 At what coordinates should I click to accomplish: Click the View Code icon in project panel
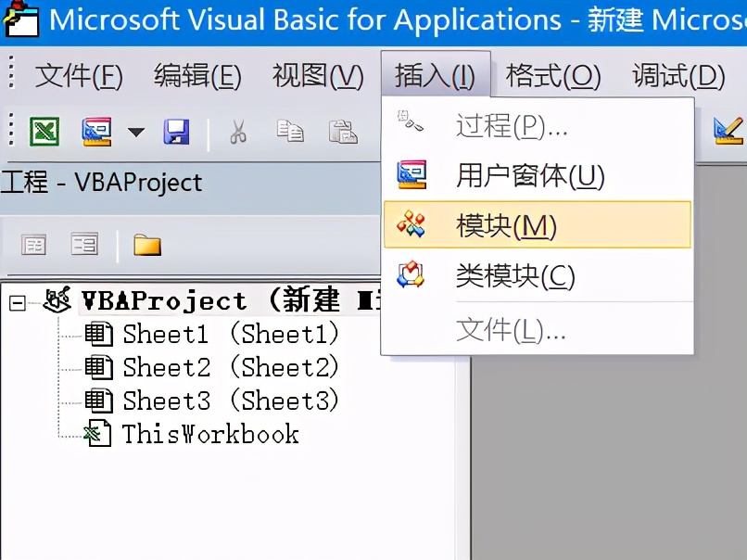click(33, 245)
